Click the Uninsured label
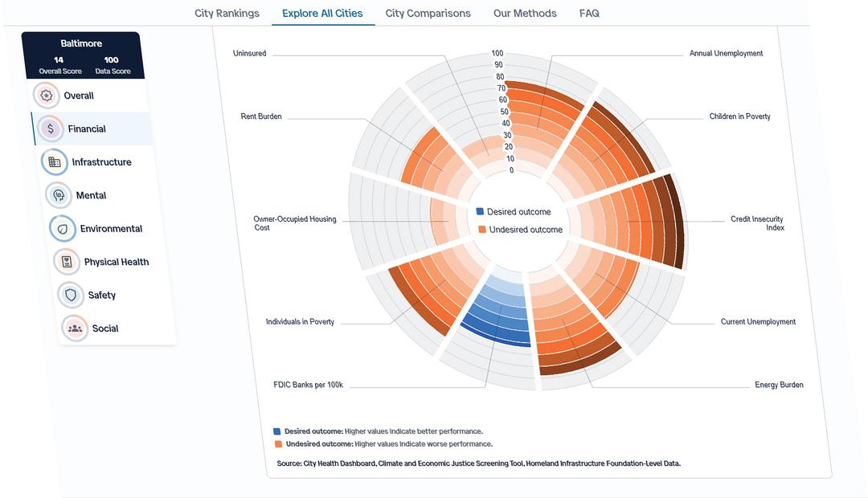The height and width of the screenshot is (498, 868). [249, 53]
